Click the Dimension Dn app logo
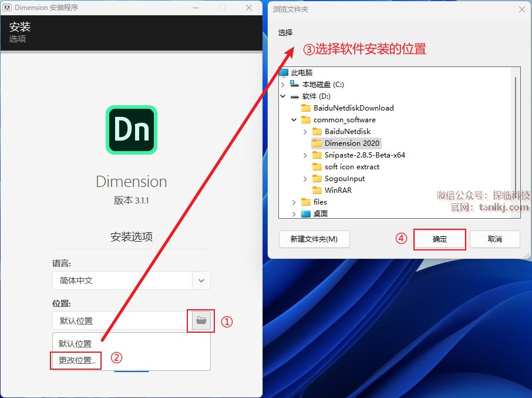 (x=132, y=130)
